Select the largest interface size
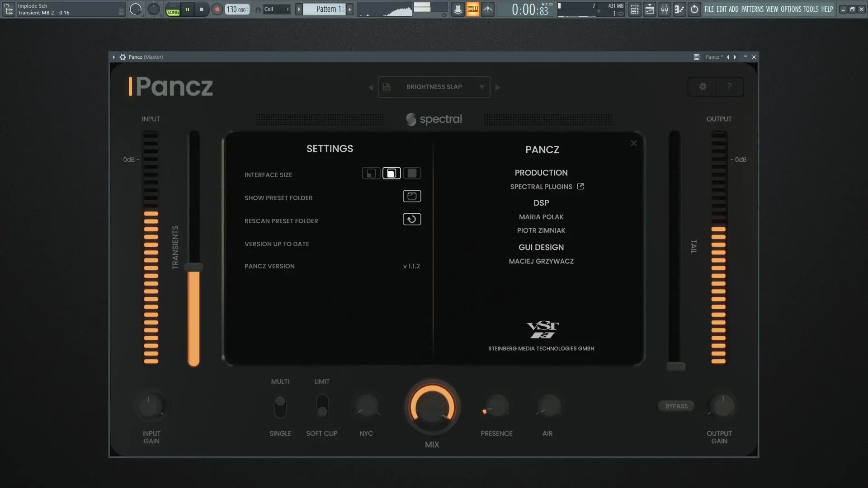Screen dimensions: 868x488 point(411,173)
